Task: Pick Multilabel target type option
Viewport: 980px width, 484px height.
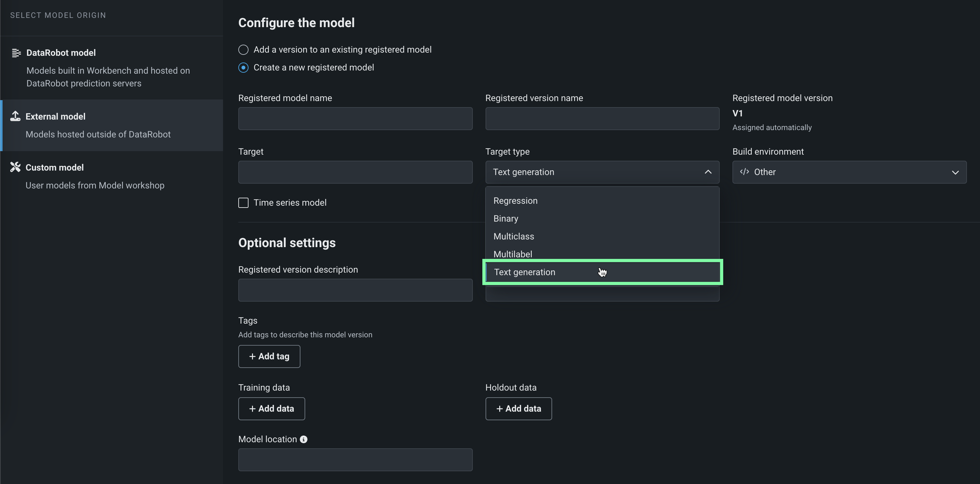Action: click(x=512, y=254)
